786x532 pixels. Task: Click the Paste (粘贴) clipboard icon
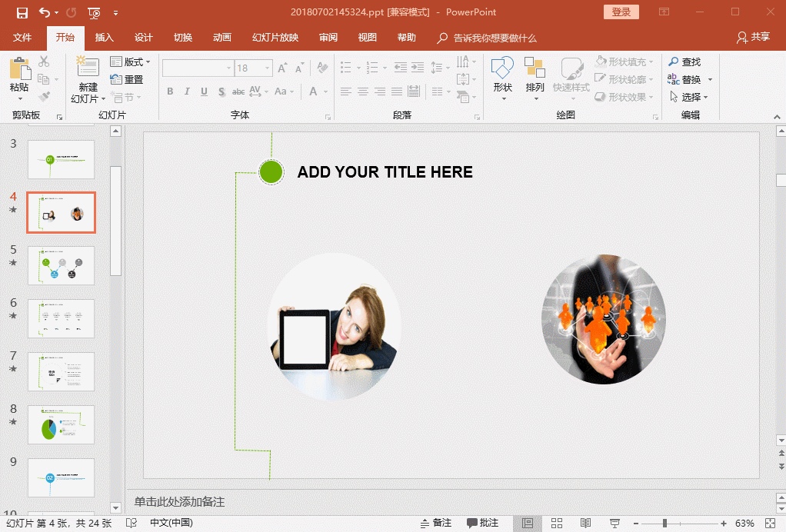coord(19,69)
